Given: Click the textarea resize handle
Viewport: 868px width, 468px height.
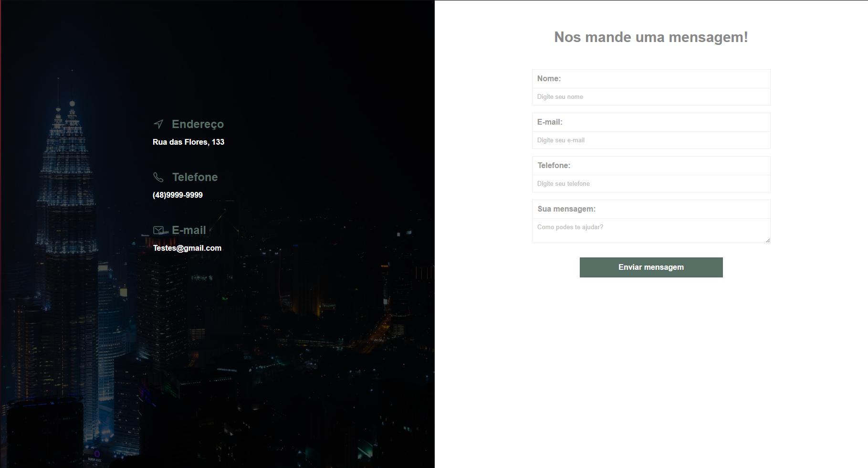Looking at the screenshot, I should (768, 241).
